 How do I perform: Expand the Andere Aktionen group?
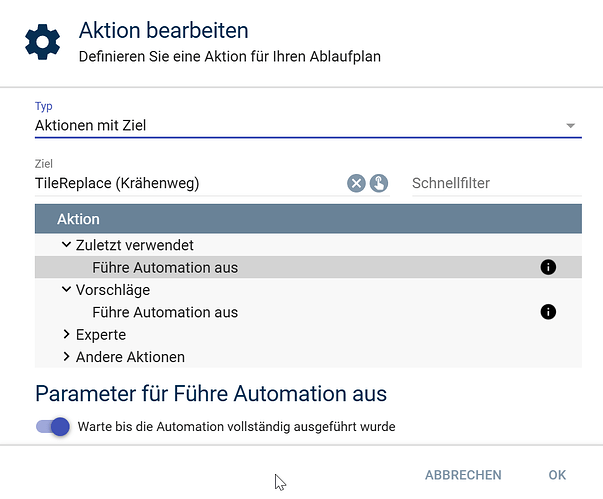point(67,357)
